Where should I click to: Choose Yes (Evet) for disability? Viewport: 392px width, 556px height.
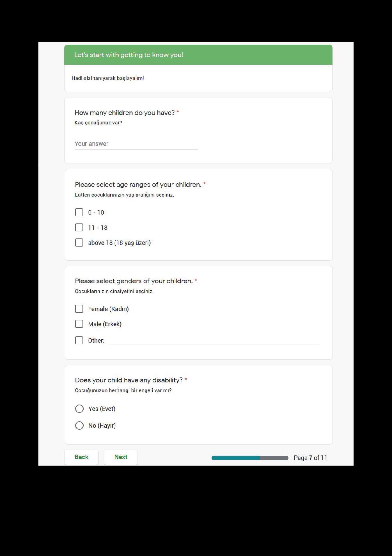pos(79,409)
